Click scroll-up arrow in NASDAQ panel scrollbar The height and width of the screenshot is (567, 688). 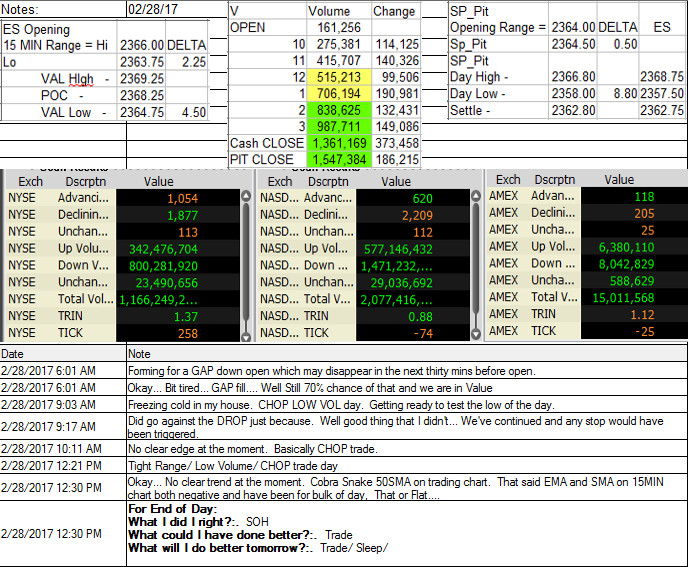click(x=476, y=196)
